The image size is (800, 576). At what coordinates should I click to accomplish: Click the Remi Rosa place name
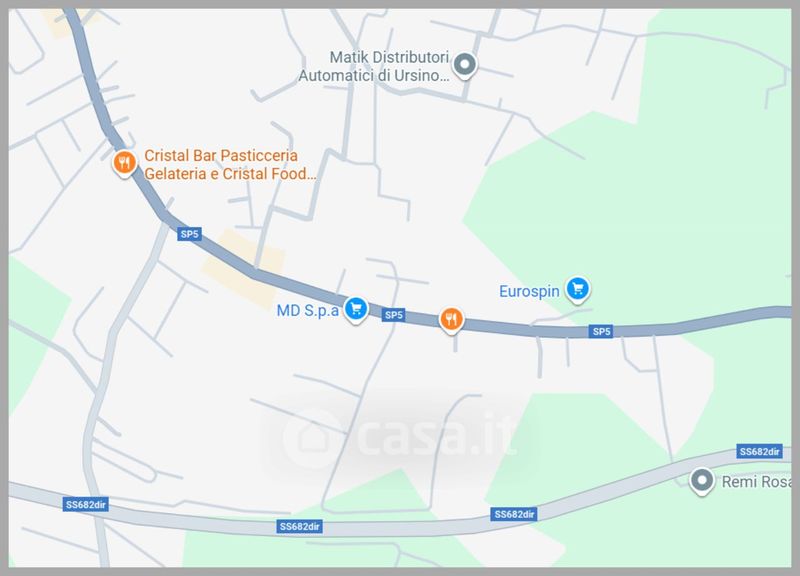pyautogui.click(x=756, y=482)
